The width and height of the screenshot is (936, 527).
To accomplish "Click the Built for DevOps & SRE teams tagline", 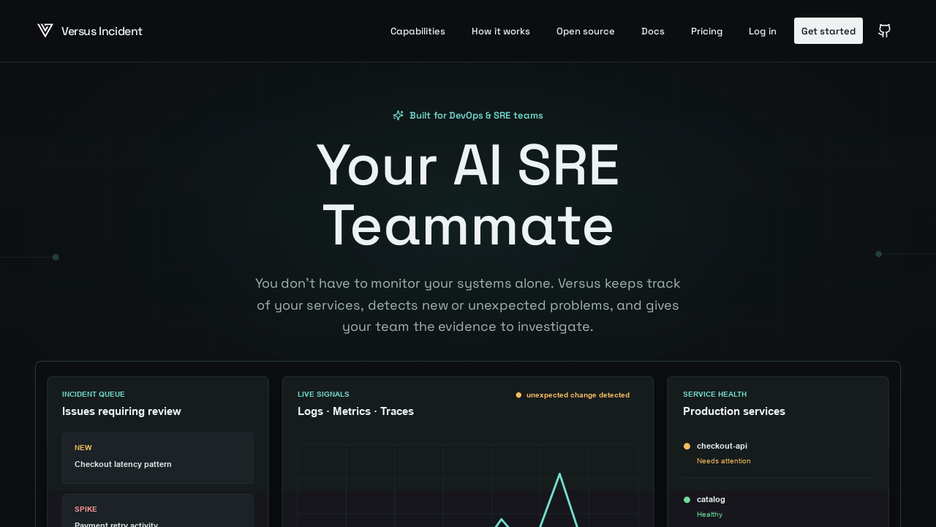I will (476, 115).
